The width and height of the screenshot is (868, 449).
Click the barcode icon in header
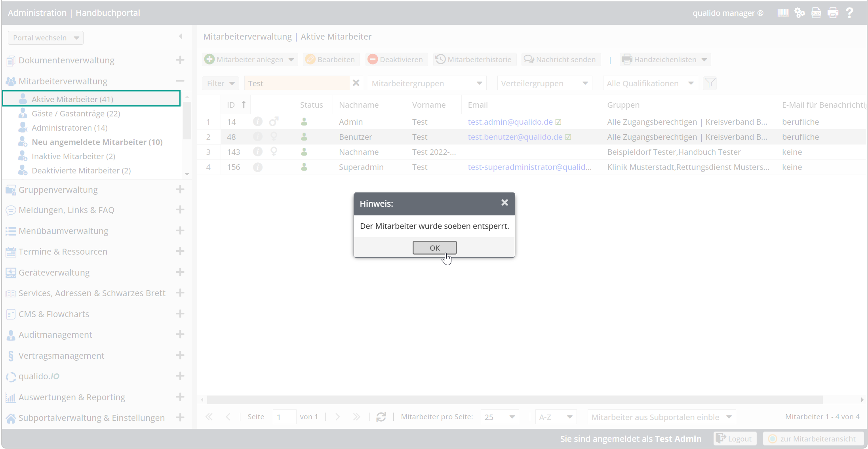point(783,13)
